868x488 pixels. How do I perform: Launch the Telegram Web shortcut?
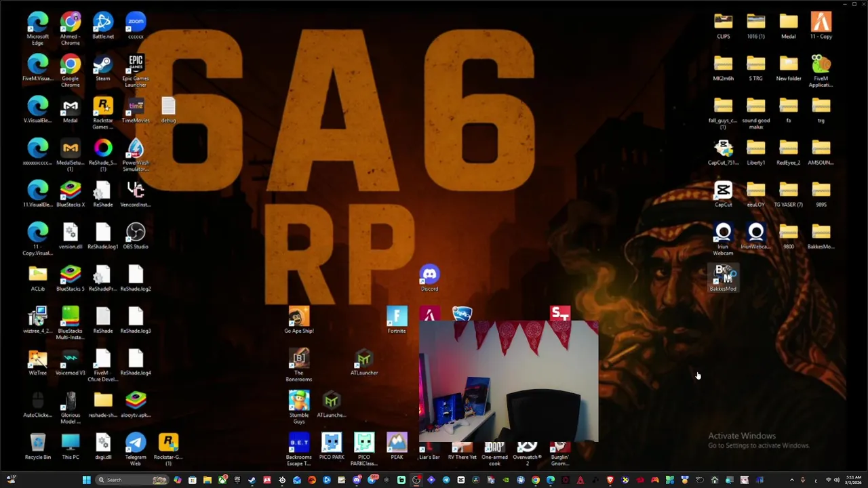click(x=136, y=449)
